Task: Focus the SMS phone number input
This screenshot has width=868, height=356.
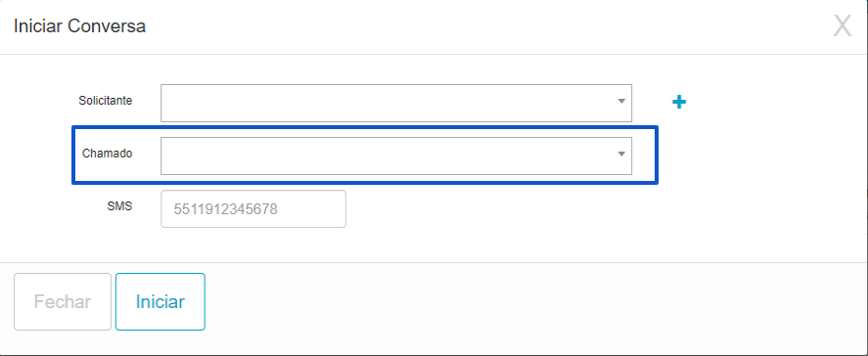Action: (x=253, y=208)
